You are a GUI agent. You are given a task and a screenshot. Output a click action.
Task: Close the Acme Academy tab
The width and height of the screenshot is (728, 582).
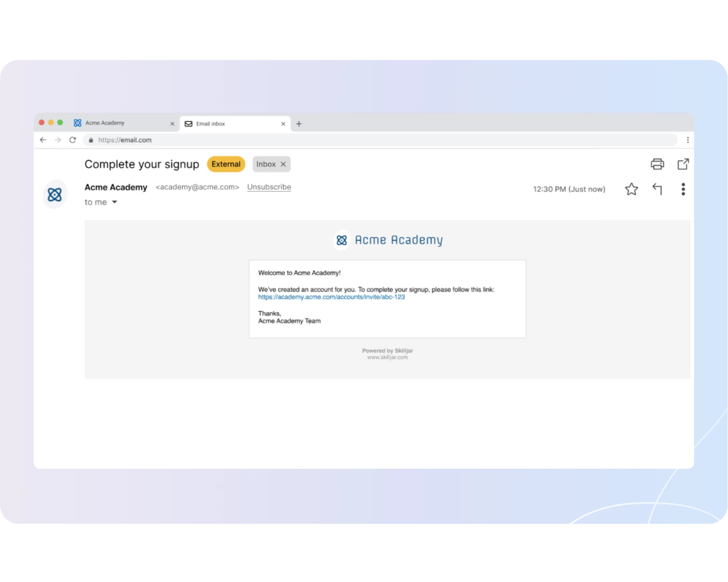pyautogui.click(x=172, y=124)
